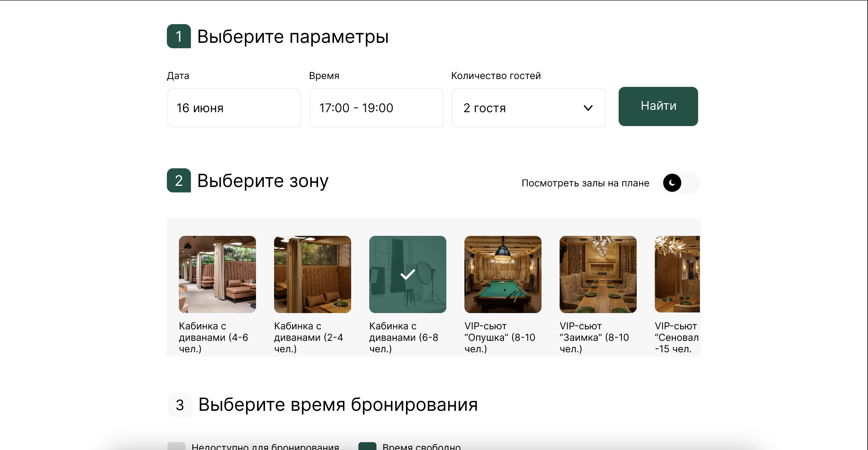
Task: Click the step 2 number badge
Action: 179,180
